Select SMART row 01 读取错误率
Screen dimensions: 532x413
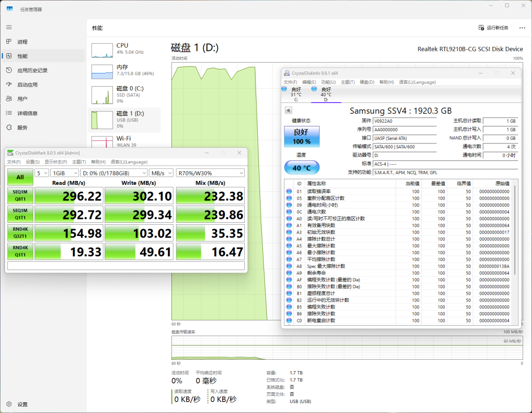point(399,191)
